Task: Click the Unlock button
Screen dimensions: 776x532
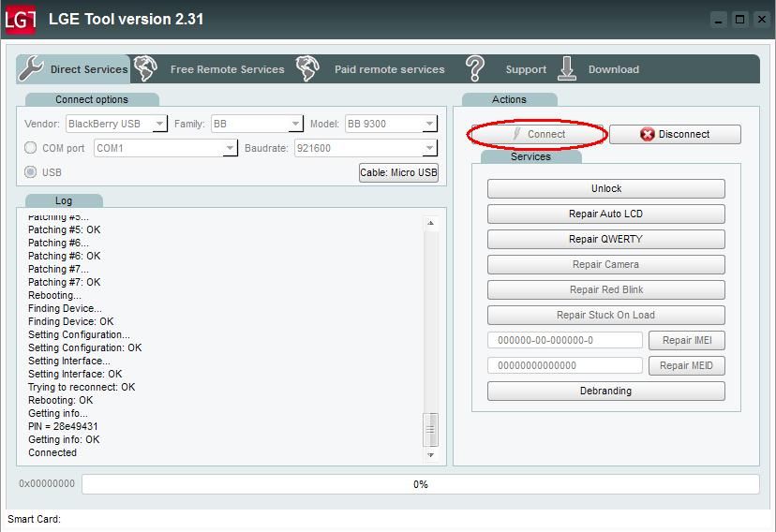Action: (606, 188)
